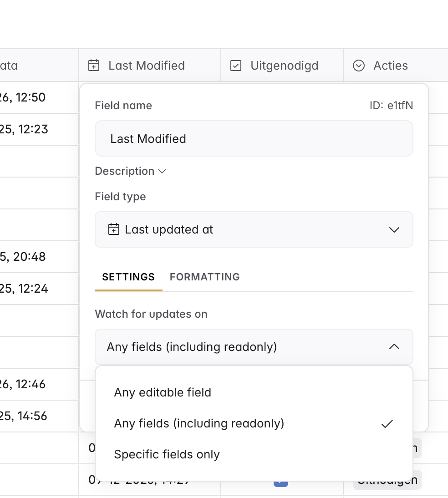Collapse the Watch for updates dropdown arrow
This screenshot has height=498, width=448.
(394, 347)
